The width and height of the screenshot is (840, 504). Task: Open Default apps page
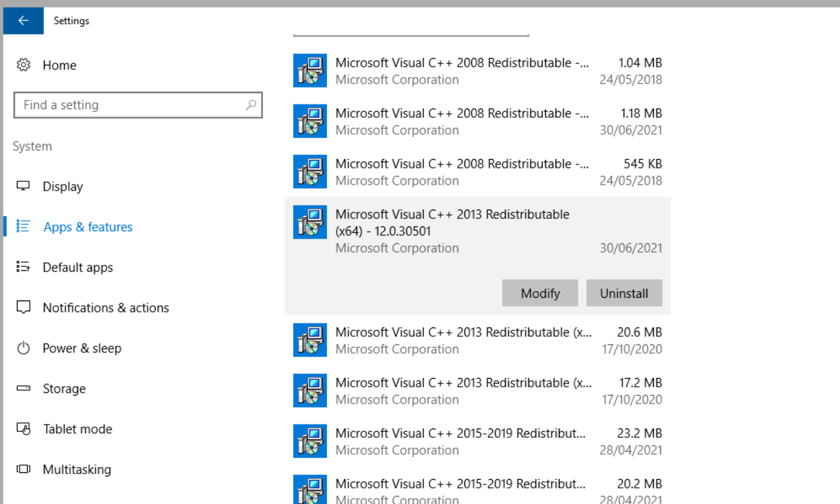click(133, 267)
